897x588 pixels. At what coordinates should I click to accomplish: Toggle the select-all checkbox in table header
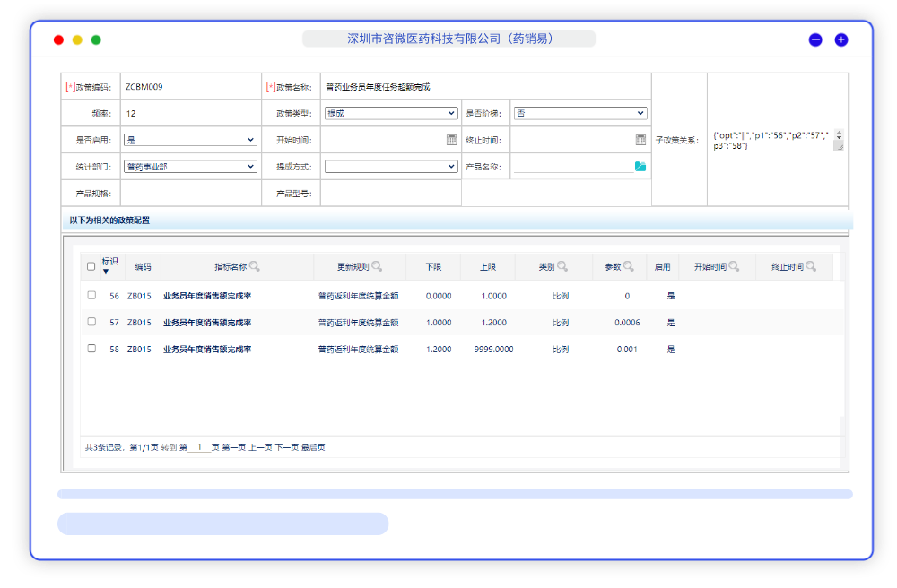tap(91, 266)
